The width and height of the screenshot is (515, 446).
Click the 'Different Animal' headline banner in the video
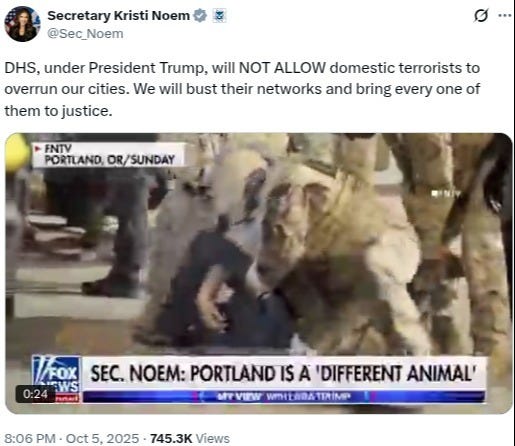coord(283,373)
